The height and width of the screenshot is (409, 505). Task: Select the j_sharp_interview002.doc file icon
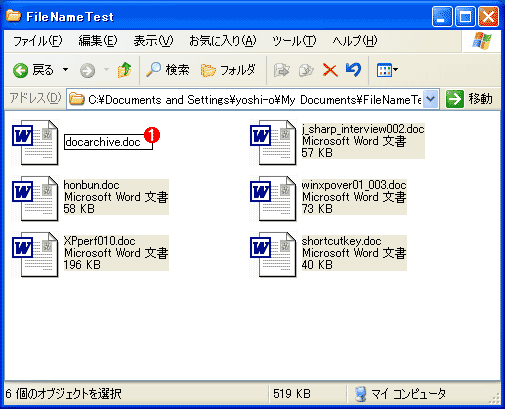point(273,143)
